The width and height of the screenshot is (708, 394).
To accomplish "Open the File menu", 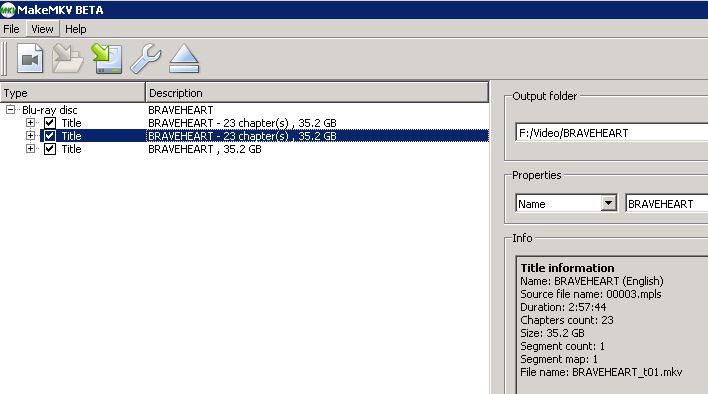I will point(11,29).
